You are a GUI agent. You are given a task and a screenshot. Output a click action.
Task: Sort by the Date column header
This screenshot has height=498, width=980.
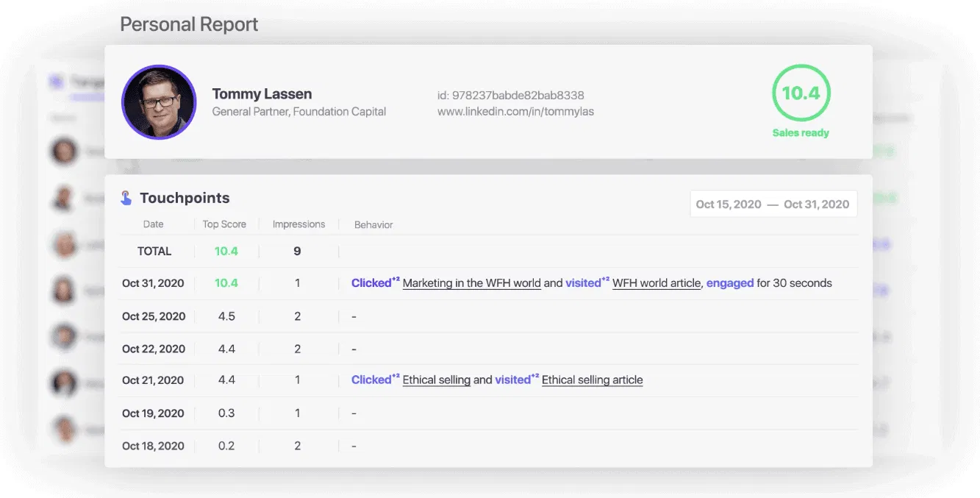click(x=154, y=224)
